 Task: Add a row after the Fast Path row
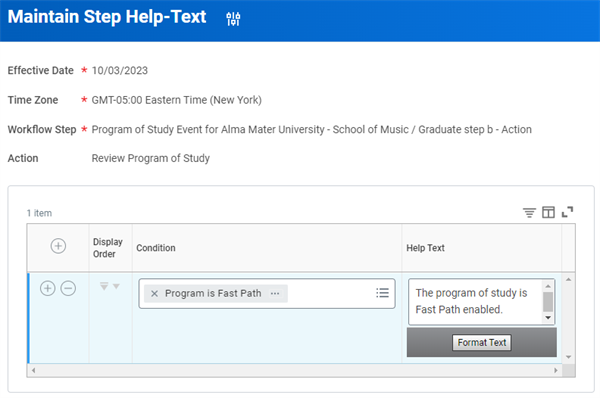click(x=48, y=288)
